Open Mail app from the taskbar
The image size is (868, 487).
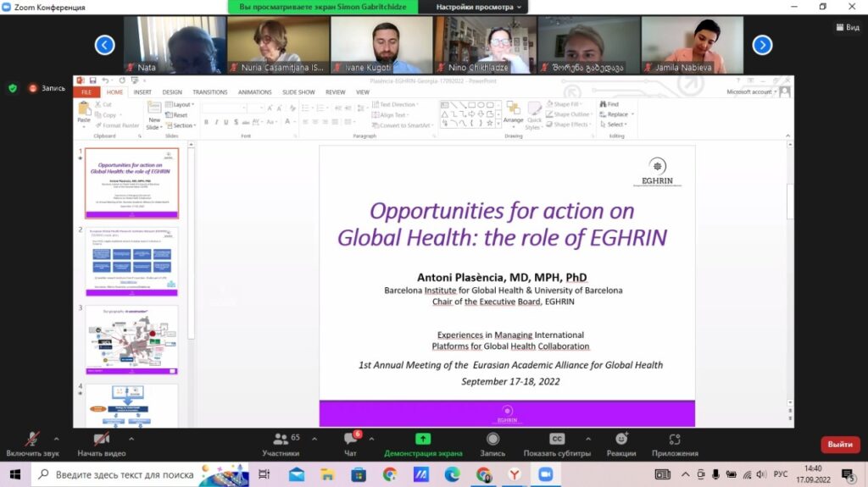click(x=297, y=475)
